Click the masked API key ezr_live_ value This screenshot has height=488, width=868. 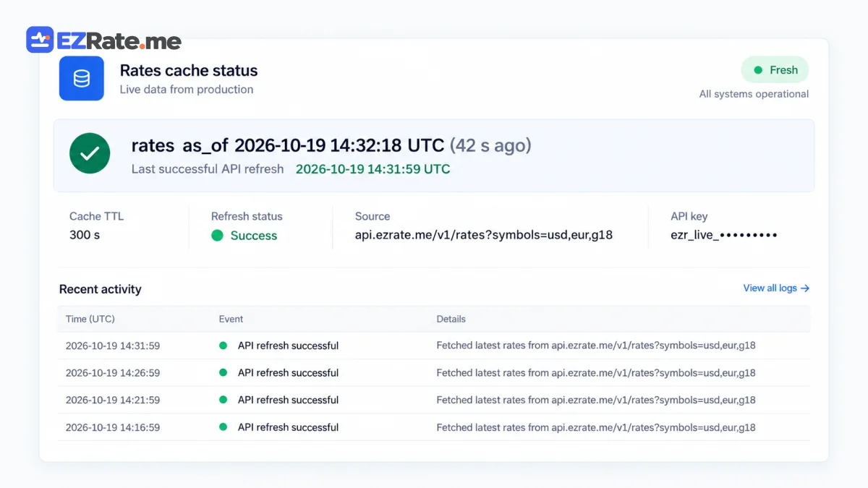(x=724, y=235)
